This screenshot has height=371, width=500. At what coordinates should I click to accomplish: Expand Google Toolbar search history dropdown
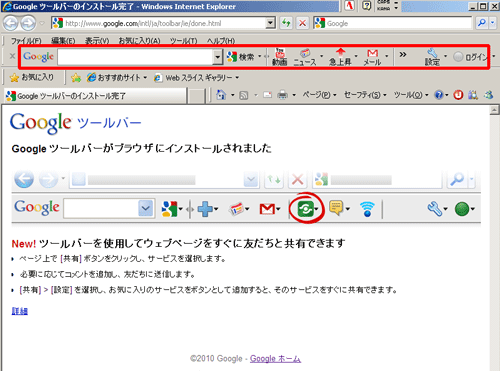[218, 57]
